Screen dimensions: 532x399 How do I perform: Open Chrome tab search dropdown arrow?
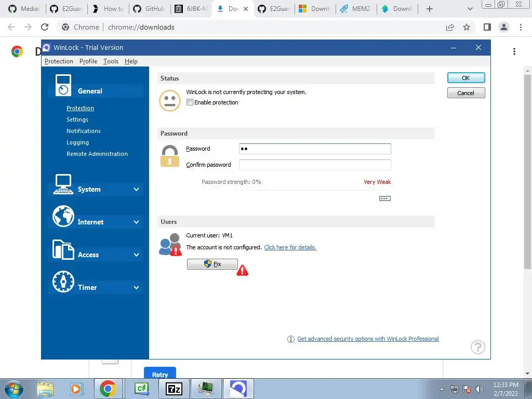coord(470,9)
